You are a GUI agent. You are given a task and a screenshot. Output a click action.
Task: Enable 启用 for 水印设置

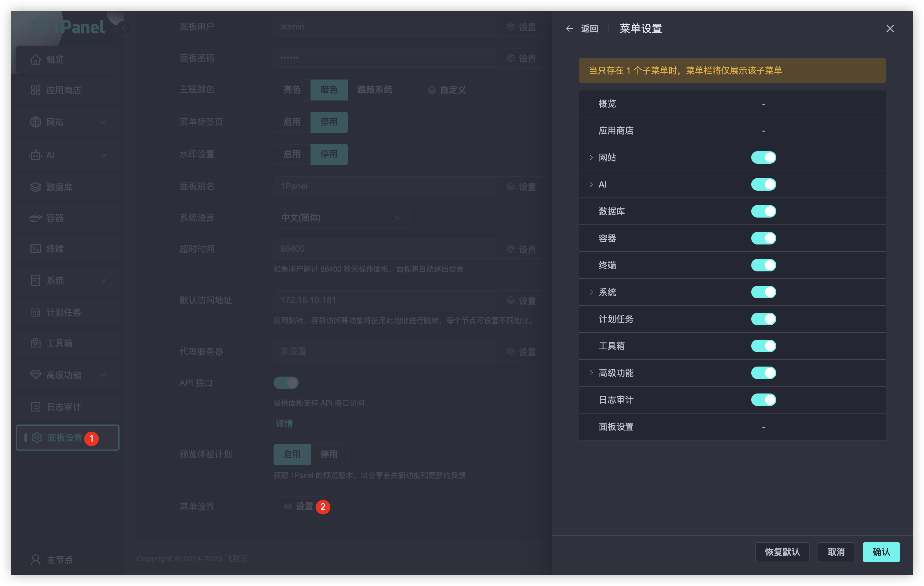coord(292,154)
